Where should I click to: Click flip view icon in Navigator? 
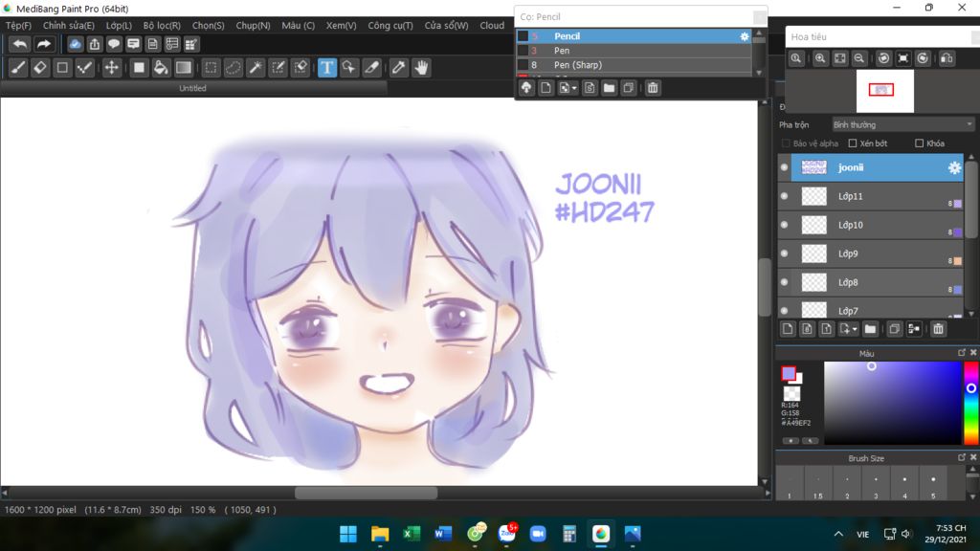pos(947,58)
